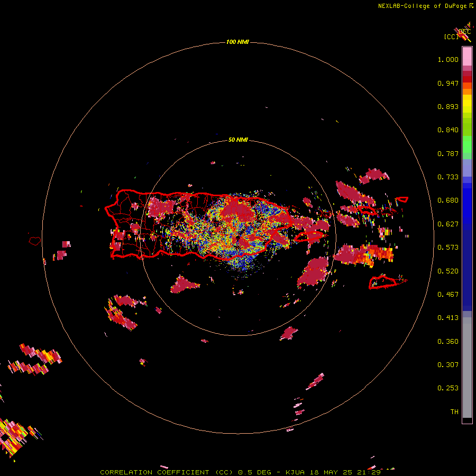Pick the light pink band at the colorbar top
This screenshot has height=476, width=476.
point(467,57)
